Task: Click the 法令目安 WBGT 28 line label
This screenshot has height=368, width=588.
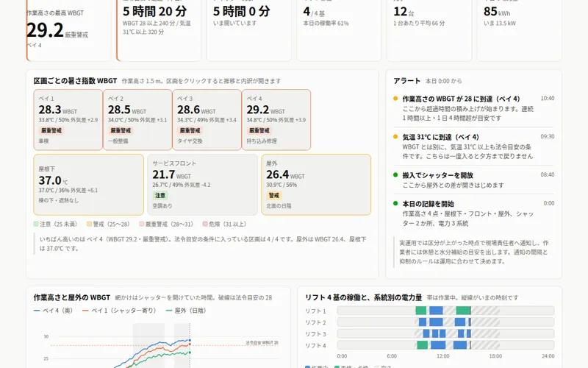Action: click(x=262, y=342)
